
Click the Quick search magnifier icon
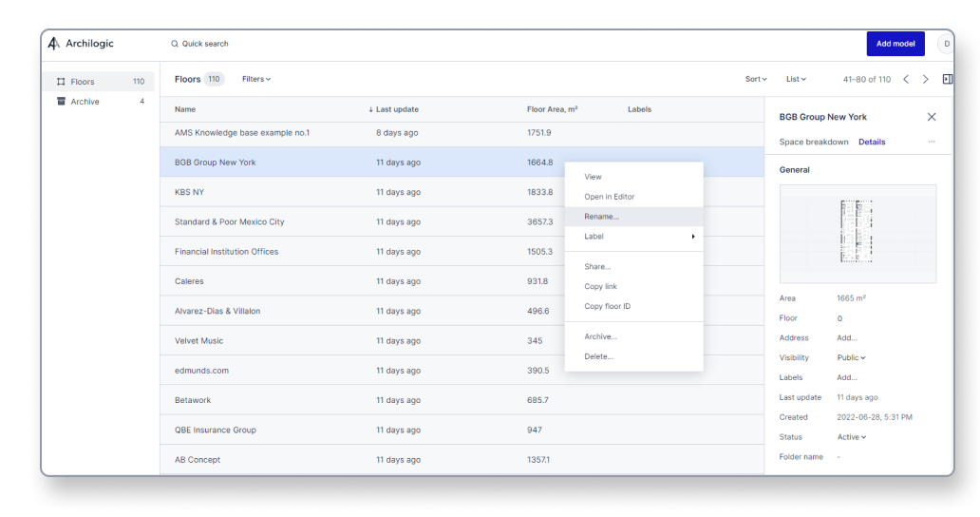pos(175,44)
